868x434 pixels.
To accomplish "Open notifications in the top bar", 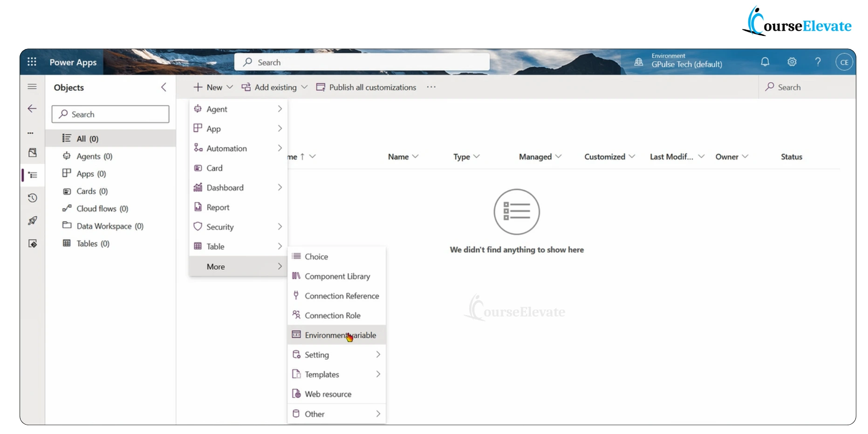I will (x=765, y=62).
